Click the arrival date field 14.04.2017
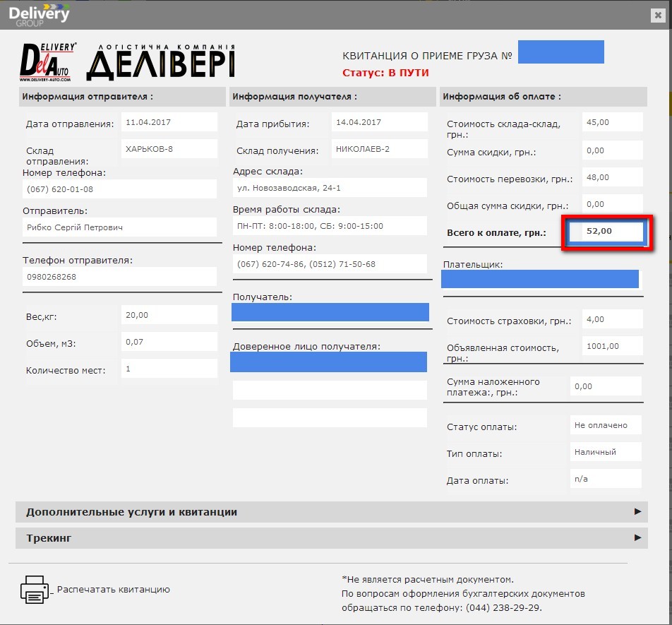Screen dimensions: 672x625 click(380, 122)
